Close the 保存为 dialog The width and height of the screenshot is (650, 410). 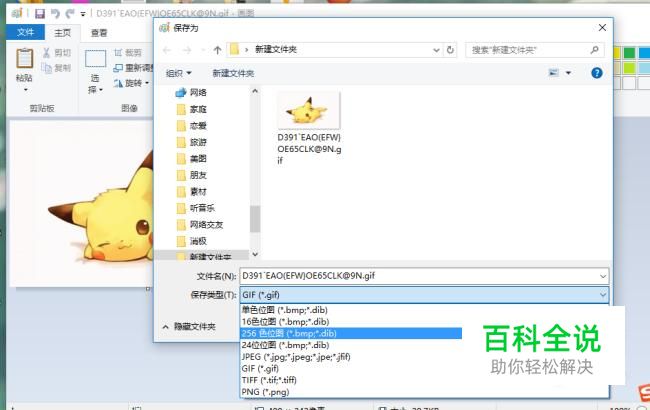click(602, 28)
